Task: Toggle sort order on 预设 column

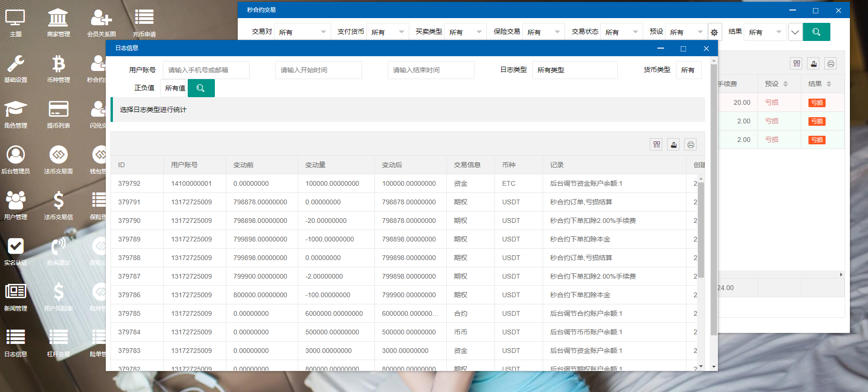Action: pos(786,84)
